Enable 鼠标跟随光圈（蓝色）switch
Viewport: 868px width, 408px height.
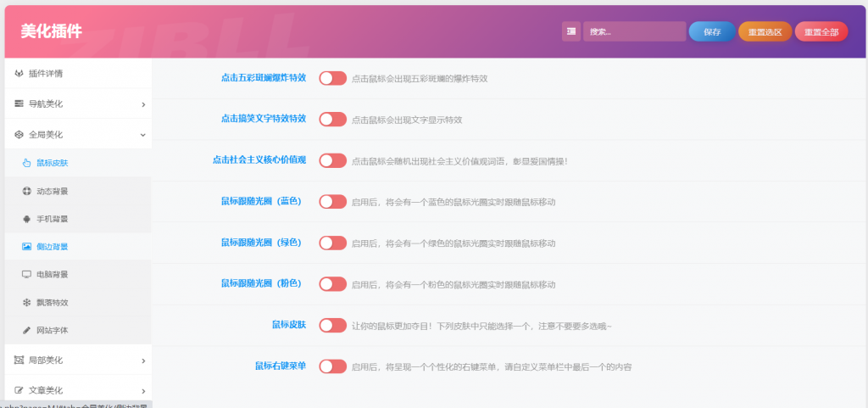click(x=332, y=202)
